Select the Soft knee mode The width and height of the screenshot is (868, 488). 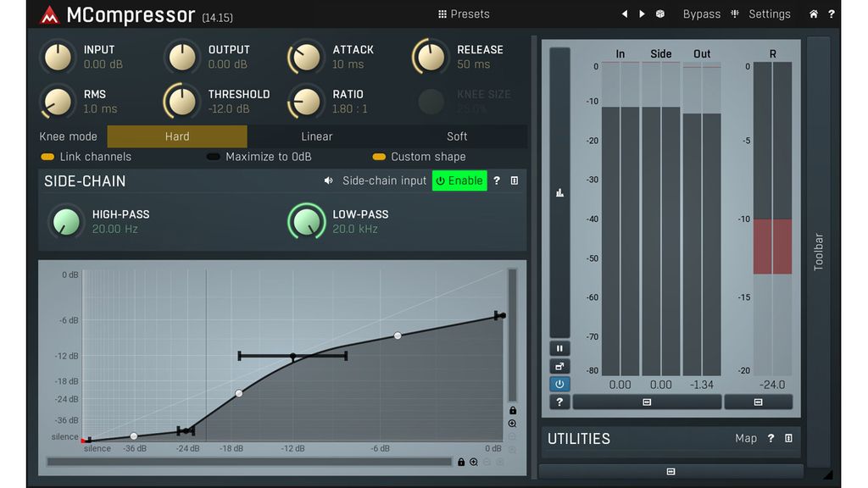coord(457,136)
